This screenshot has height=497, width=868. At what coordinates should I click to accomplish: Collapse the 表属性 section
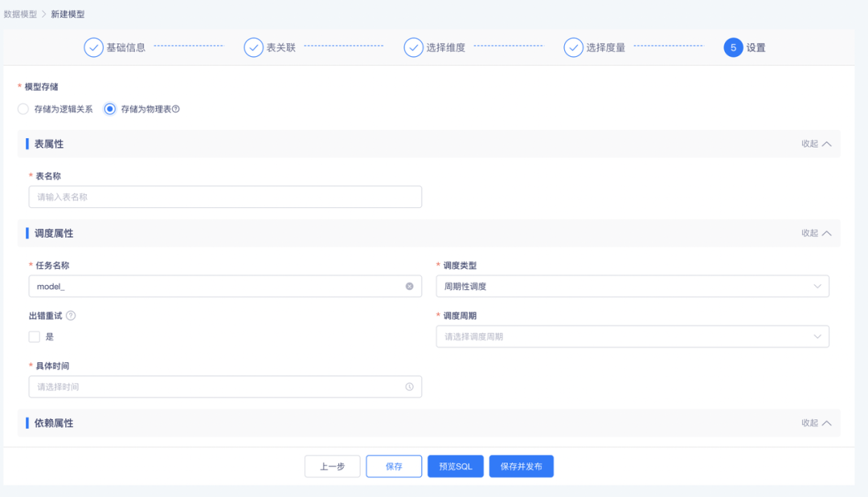click(816, 144)
